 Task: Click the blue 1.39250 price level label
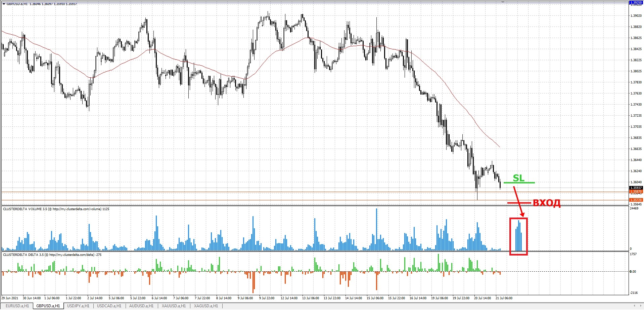pyautogui.click(x=636, y=3)
